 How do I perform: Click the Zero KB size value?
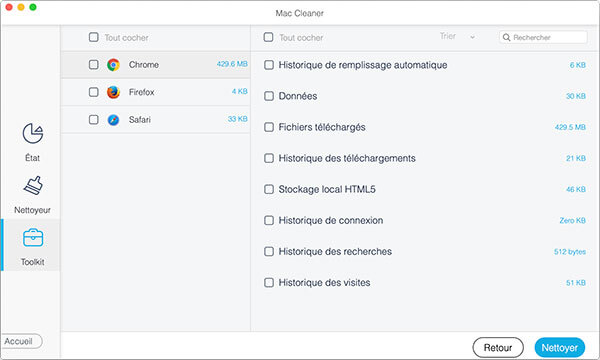tap(572, 220)
